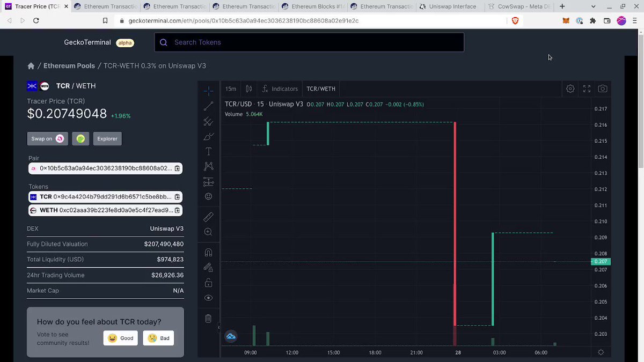Image resolution: width=644 pixels, height=362 pixels.
Task: Open the emoji sticker tool
Action: [x=208, y=196]
